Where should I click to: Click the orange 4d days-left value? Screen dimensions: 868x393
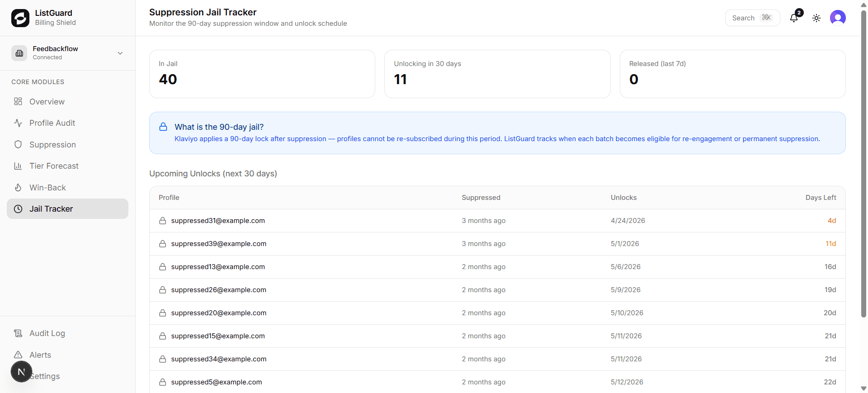click(x=832, y=221)
